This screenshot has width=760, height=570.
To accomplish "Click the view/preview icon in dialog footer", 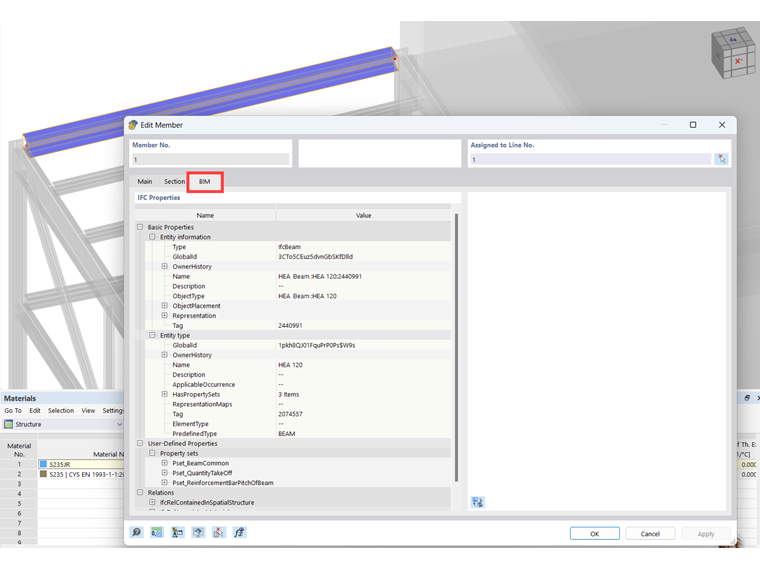I will point(198,532).
